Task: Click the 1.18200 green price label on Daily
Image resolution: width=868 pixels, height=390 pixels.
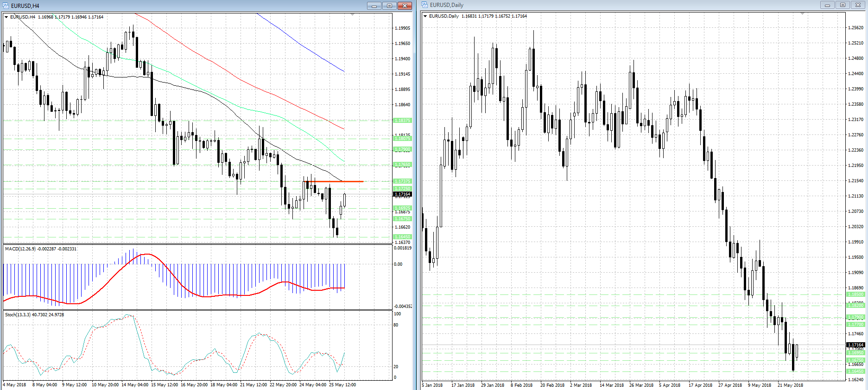Action: click(x=855, y=305)
